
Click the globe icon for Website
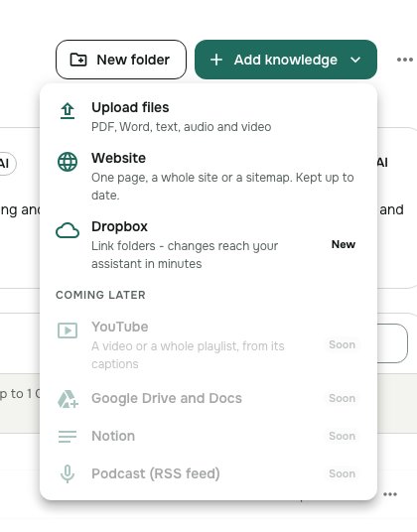(68, 162)
